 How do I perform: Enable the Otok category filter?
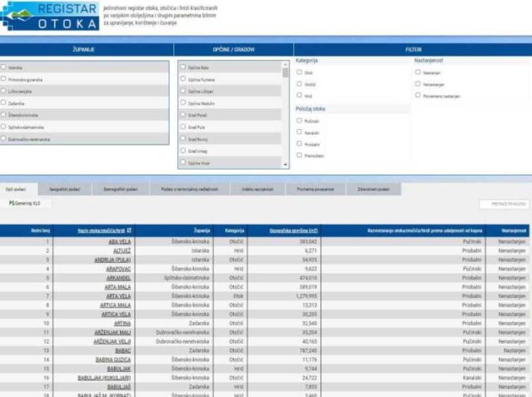pyautogui.click(x=299, y=73)
